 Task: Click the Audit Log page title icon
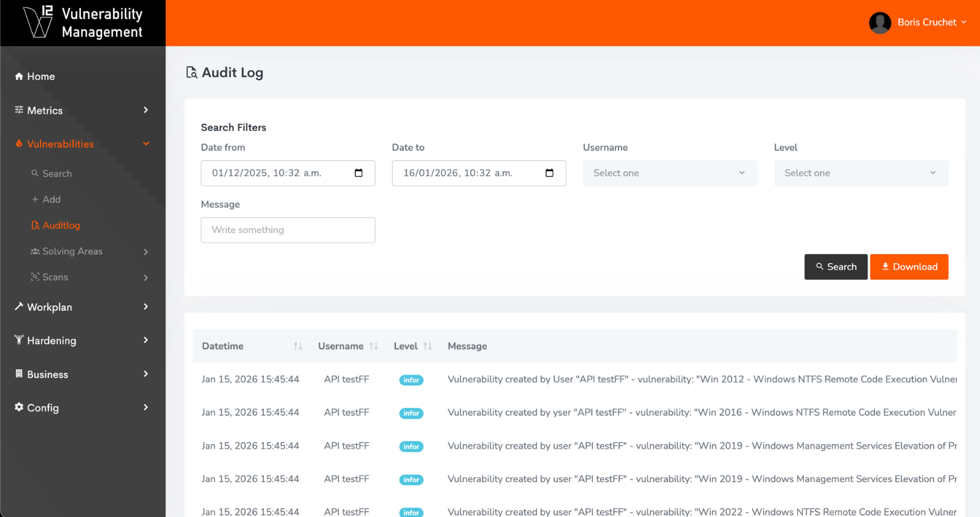[191, 73]
